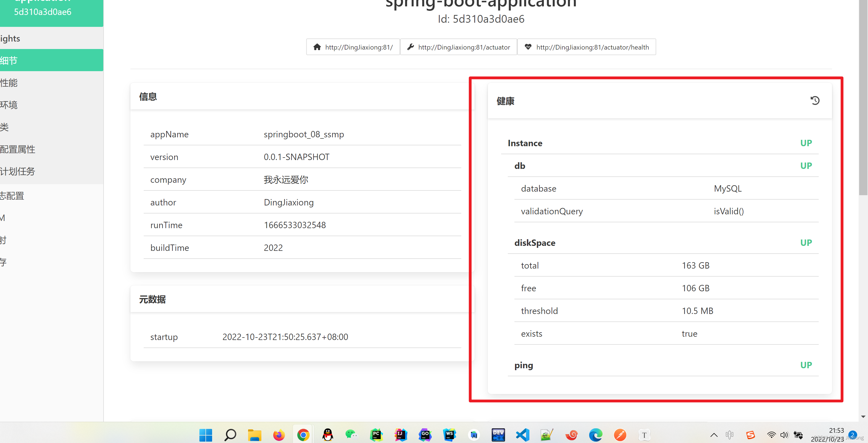Show hidden system tray icons chevron
Screen dimensions: 868x443
[x=714, y=435]
